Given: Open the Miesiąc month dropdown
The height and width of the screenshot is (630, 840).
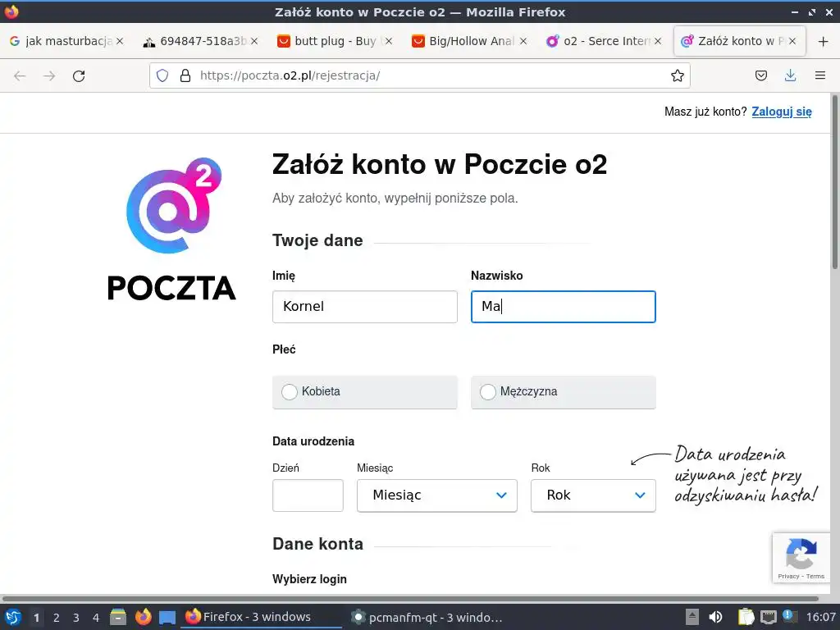Looking at the screenshot, I should click(437, 495).
